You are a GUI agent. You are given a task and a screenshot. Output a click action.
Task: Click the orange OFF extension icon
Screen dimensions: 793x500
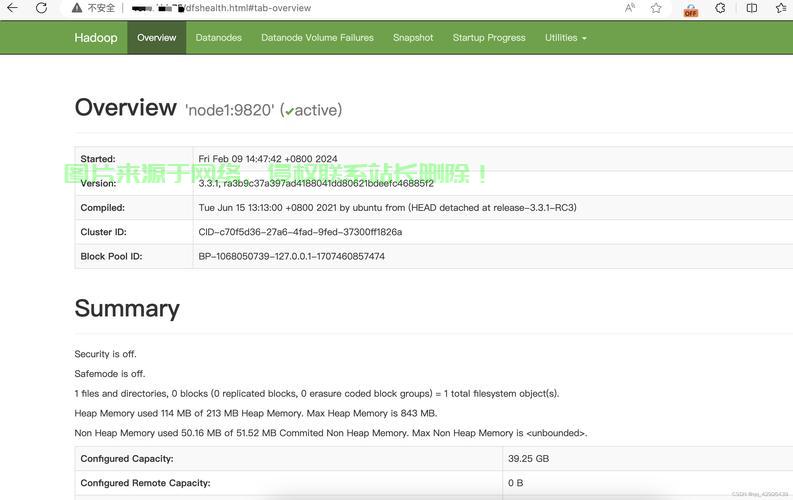(690, 10)
